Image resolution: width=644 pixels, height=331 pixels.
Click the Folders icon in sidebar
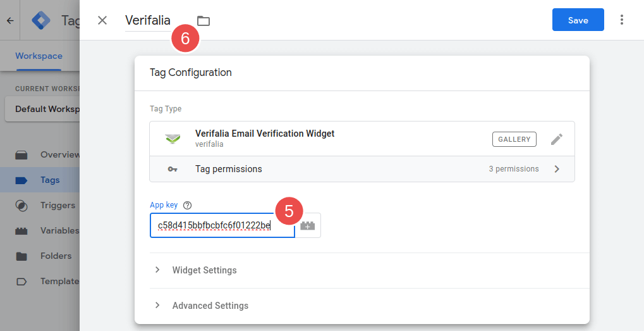[21, 256]
